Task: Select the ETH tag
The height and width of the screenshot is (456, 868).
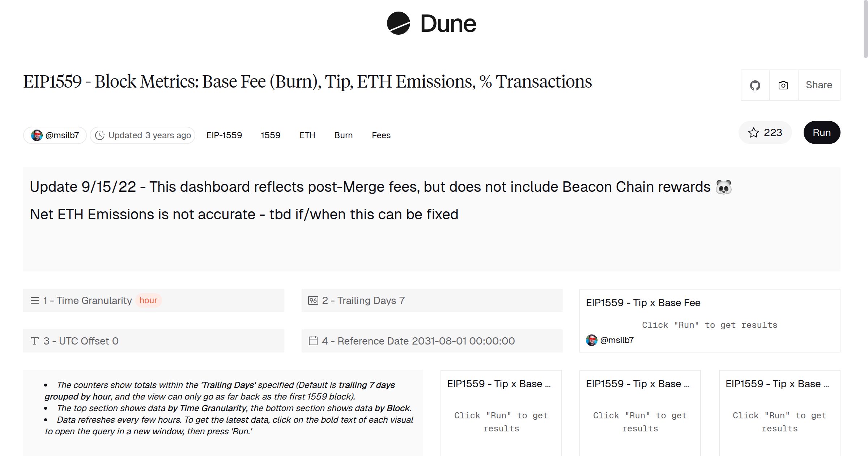Action: (307, 135)
